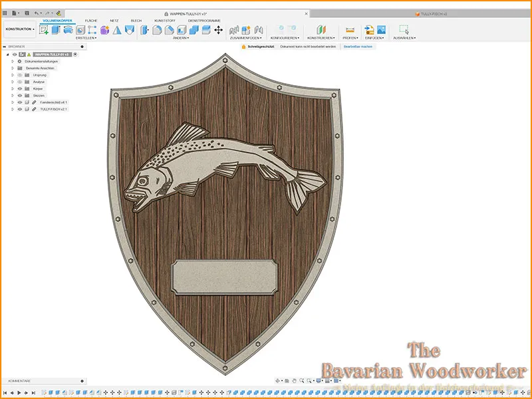Click the Orbit icon in navigation bar
The image size is (532, 399).
pos(278,381)
